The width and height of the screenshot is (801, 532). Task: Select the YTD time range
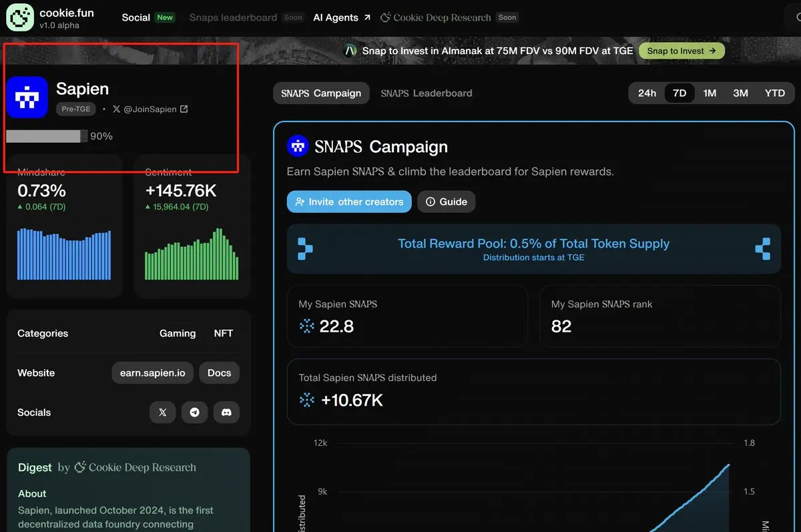pos(775,93)
